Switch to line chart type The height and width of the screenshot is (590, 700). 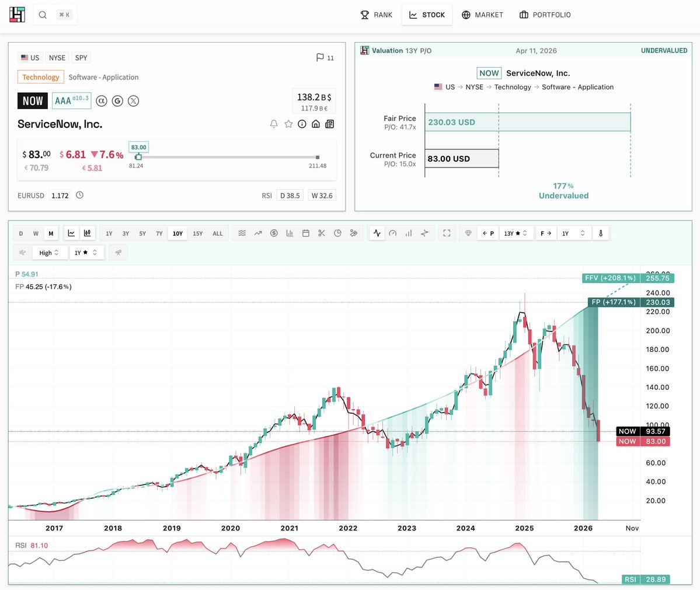tap(71, 233)
